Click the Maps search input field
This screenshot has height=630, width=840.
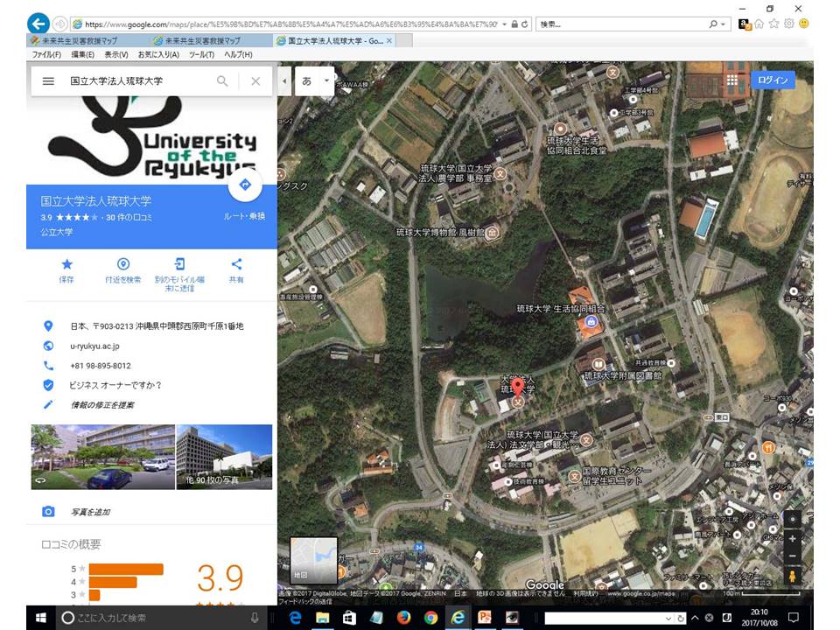point(140,80)
